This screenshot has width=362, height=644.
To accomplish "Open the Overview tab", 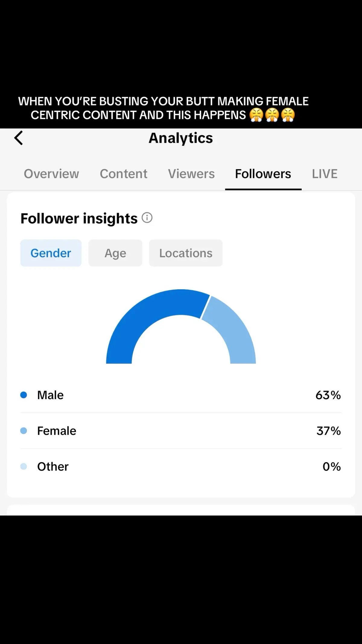I will (51, 174).
